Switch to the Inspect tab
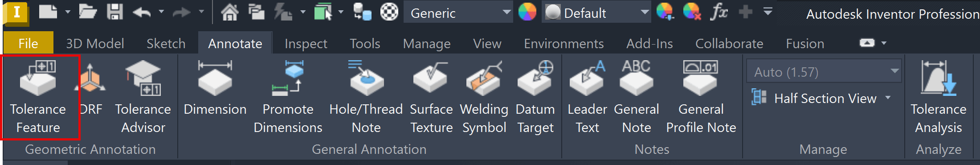This screenshot has height=165, width=980. point(306,44)
